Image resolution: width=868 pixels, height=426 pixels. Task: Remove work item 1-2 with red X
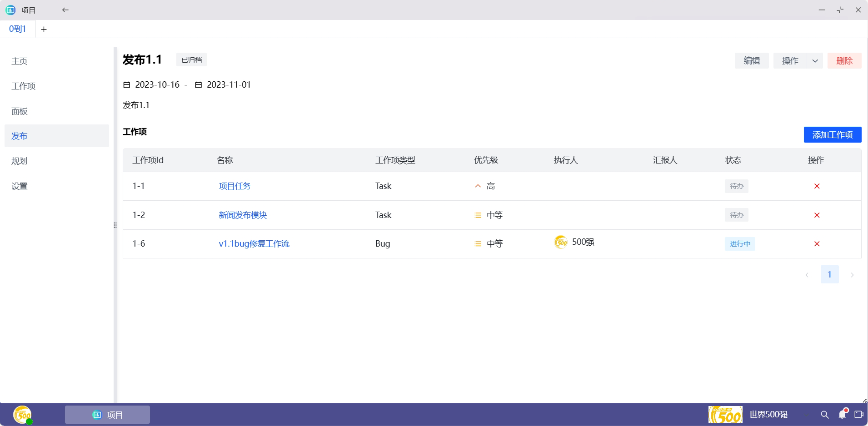tap(817, 215)
